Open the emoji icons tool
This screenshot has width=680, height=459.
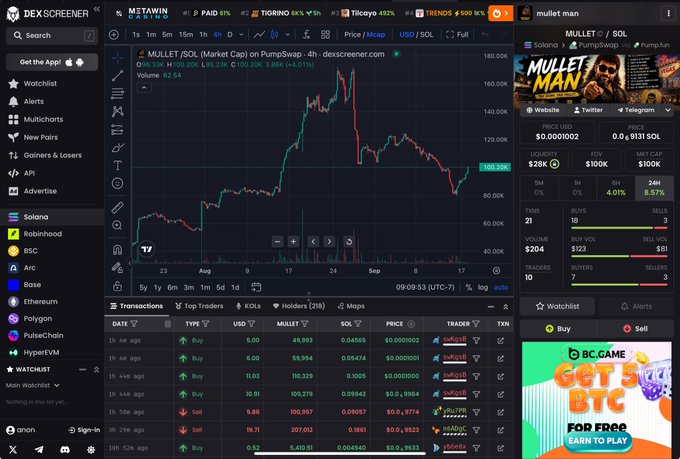(118, 184)
